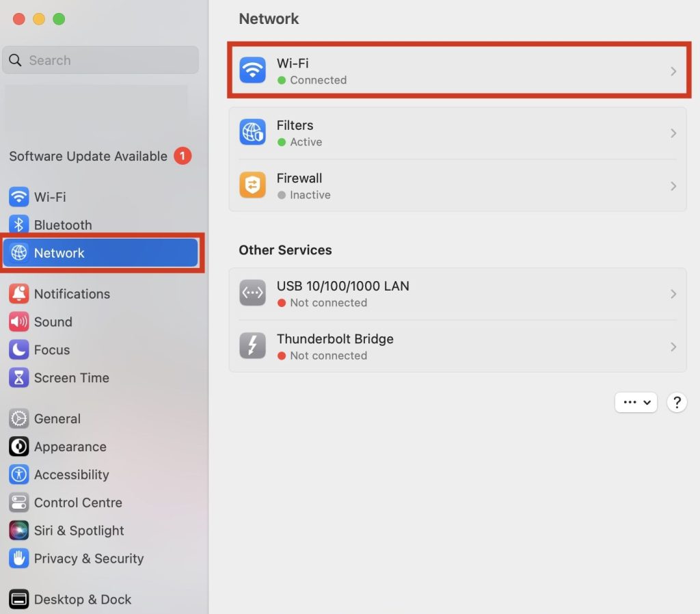Select Control Centre in the sidebar
Image resolution: width=700 pixels, height=614 pixels.
tap(100, 503)
